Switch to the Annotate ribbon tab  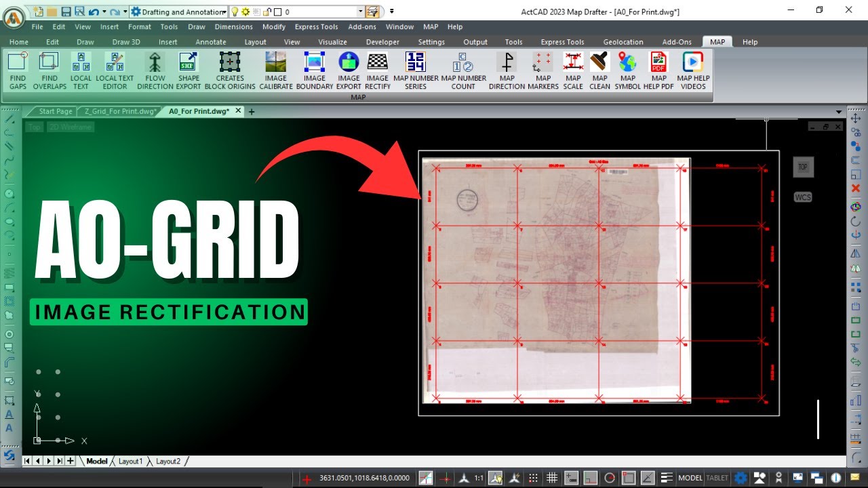[211, 41]
